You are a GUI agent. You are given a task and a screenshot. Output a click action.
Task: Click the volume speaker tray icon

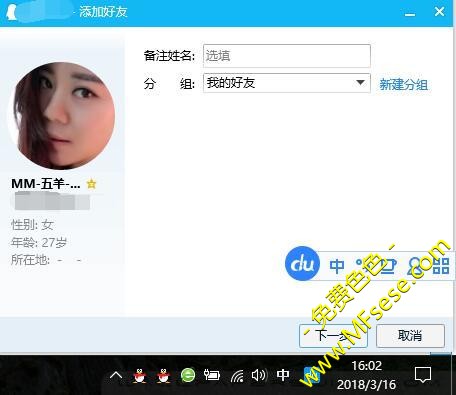click(259, 375)
